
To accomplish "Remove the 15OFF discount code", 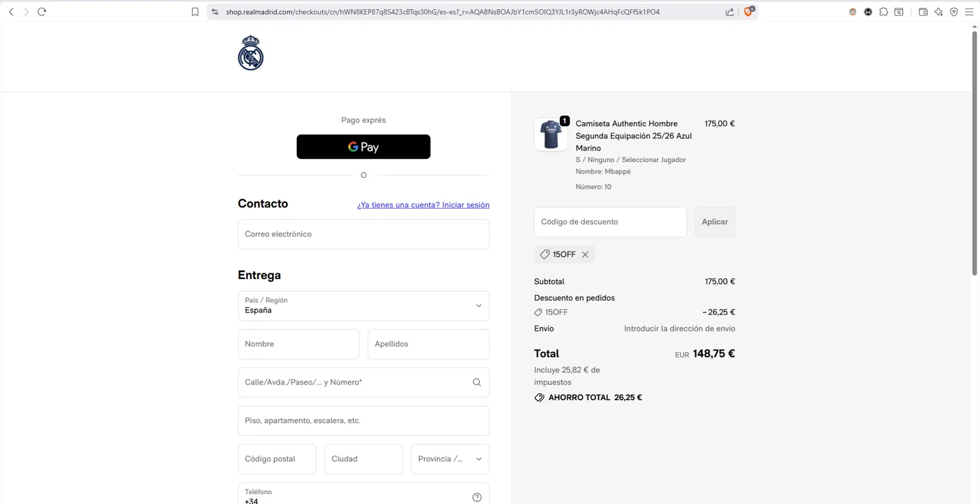I will (x=585, y=254).
